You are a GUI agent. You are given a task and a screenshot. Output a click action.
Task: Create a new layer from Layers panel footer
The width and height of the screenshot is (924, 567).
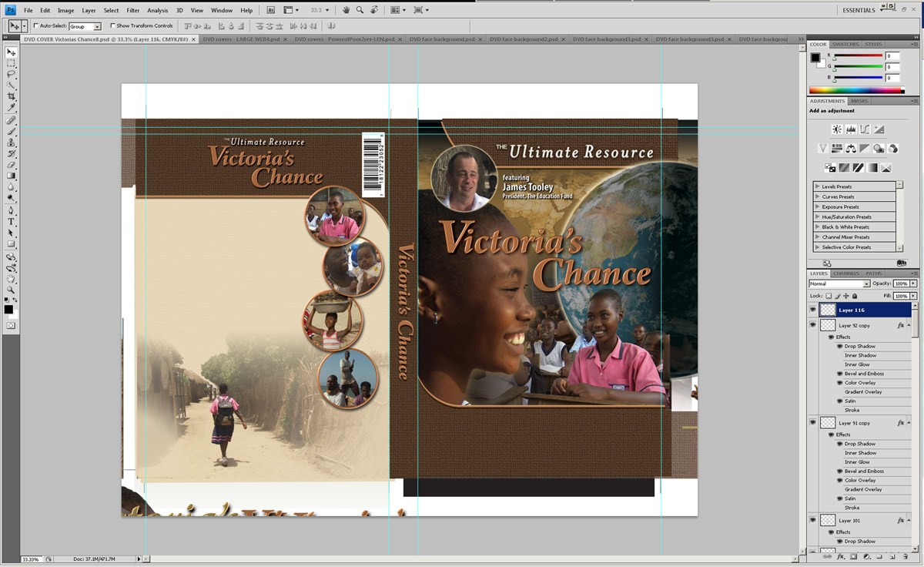click(x=892, y=556)
